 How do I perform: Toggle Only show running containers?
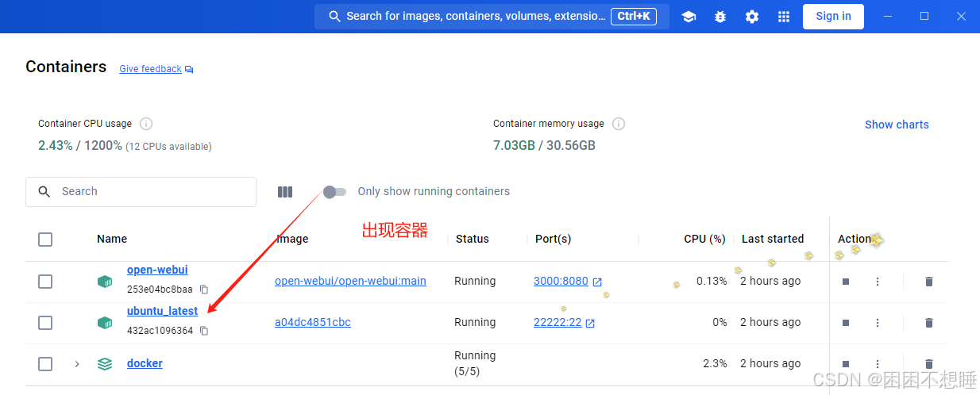334,192
